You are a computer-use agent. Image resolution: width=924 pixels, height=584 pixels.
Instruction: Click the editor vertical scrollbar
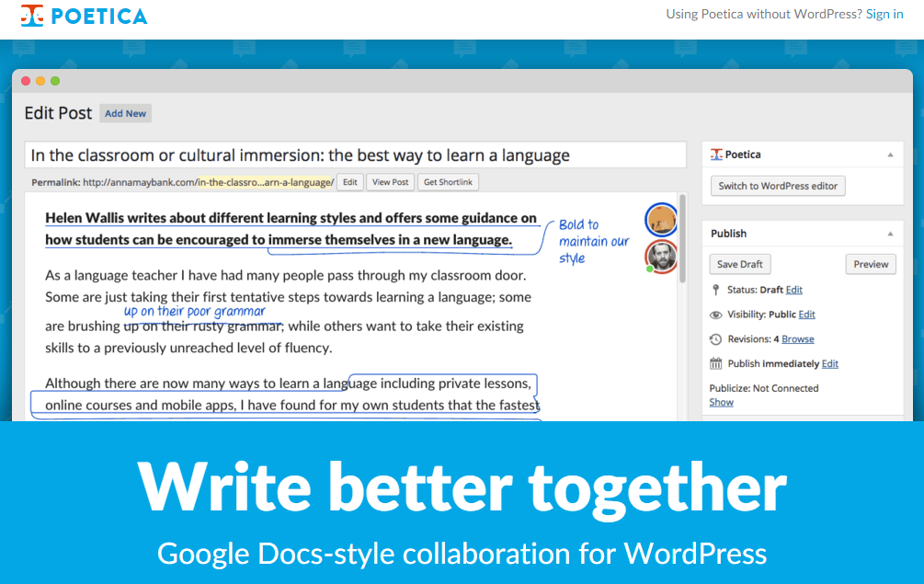pos(681,239)
